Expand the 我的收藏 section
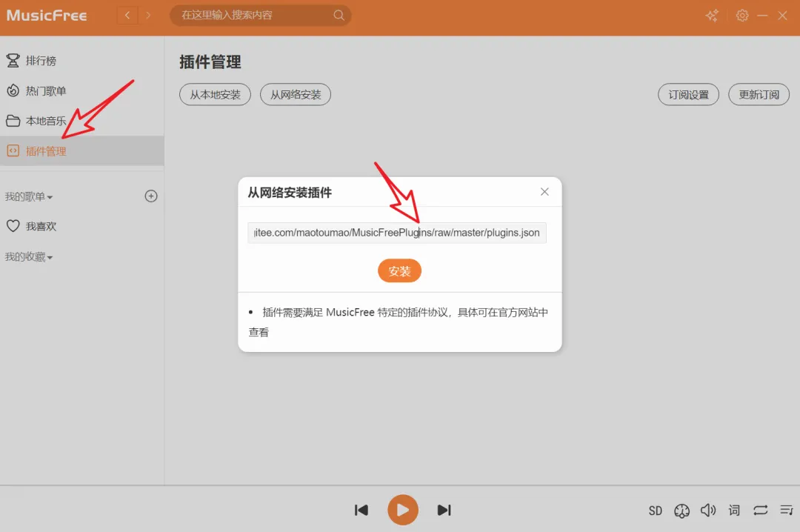800x532 pixels. pyautogui.click(x=29, y=257)
